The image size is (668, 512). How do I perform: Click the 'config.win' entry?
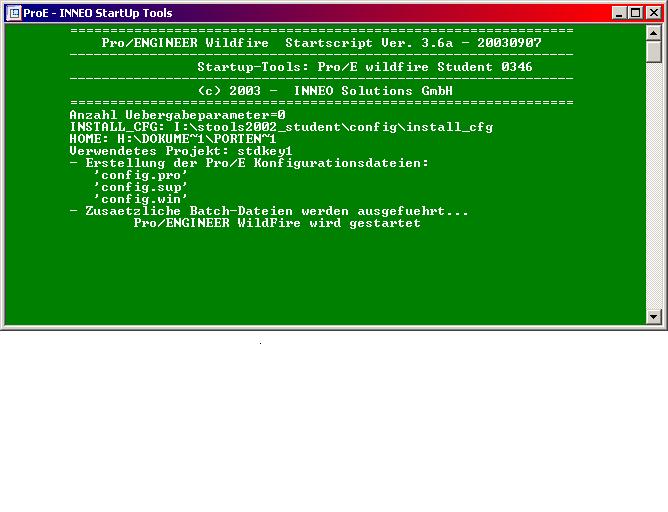tap(141, 199)
